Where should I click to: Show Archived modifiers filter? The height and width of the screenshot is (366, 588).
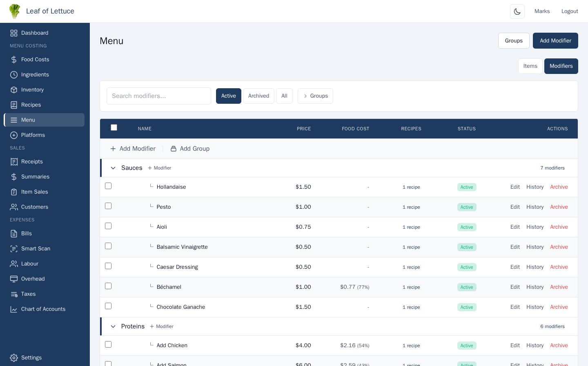click(x=258, y=96)
